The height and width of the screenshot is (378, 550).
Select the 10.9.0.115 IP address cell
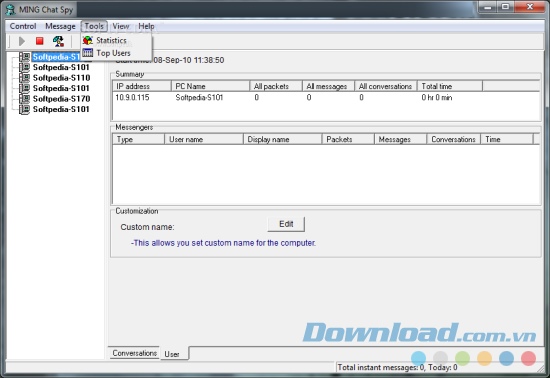coord(132,97)
